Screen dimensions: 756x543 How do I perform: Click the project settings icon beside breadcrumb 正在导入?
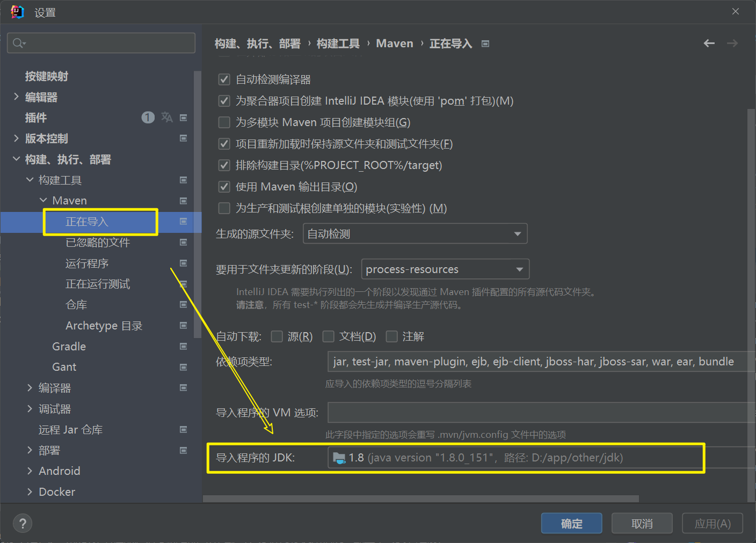pos(485,44)
